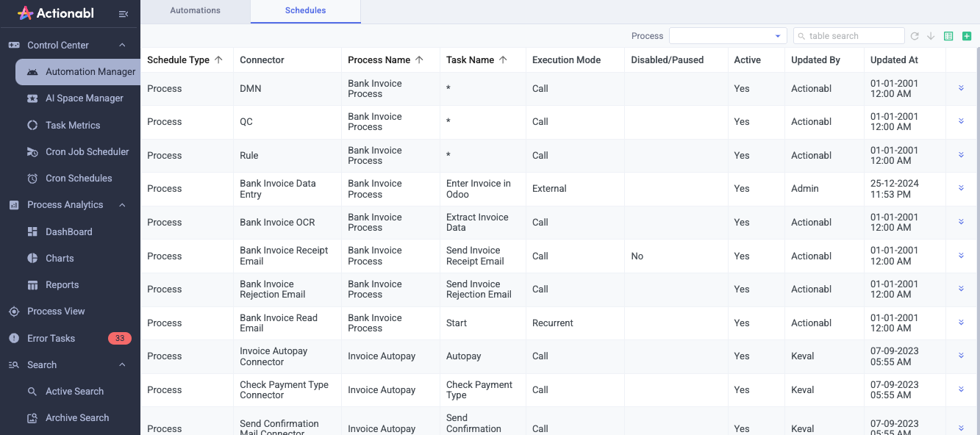Click the 'Recurrent' execution mode cell
This screenshot has width=980, height=435.
click(x=575, y=323)
